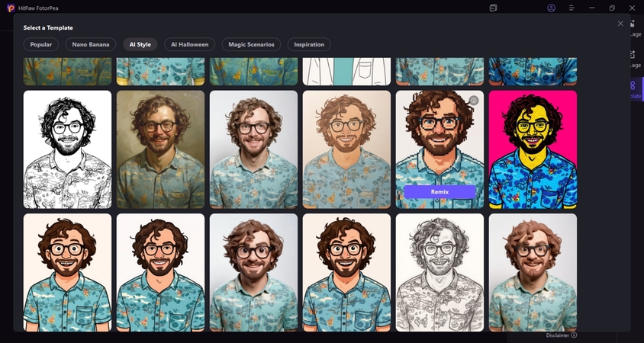
Task: Click info icon on pixel art template
Action: pos(474,100)
